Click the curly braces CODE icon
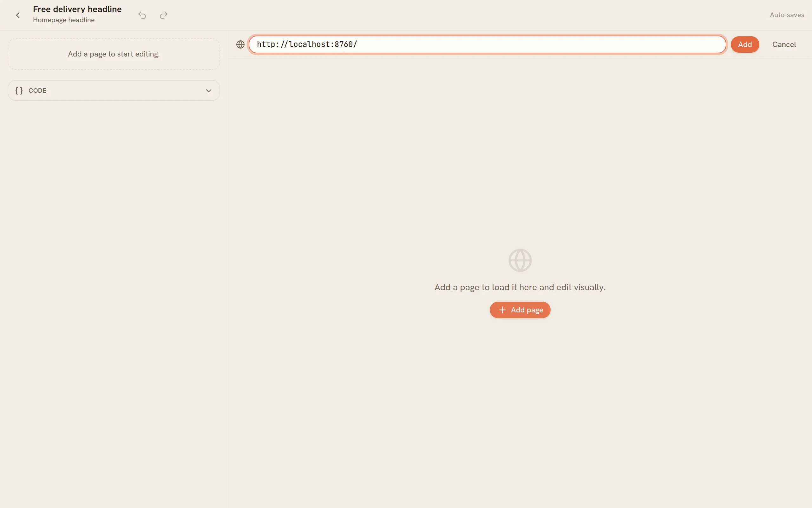 19,90
